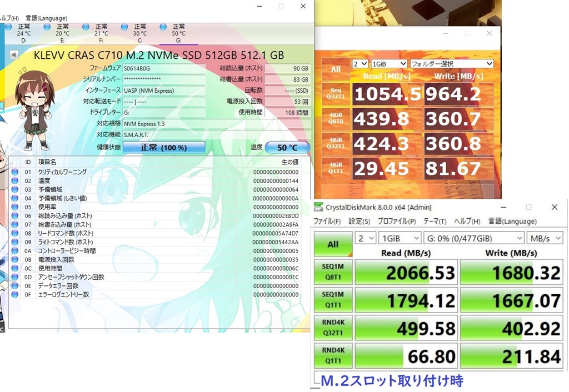Open テーマ(T) menu in CrystalDiskMark
Screen dimensions: 569x392
point(435,221)
